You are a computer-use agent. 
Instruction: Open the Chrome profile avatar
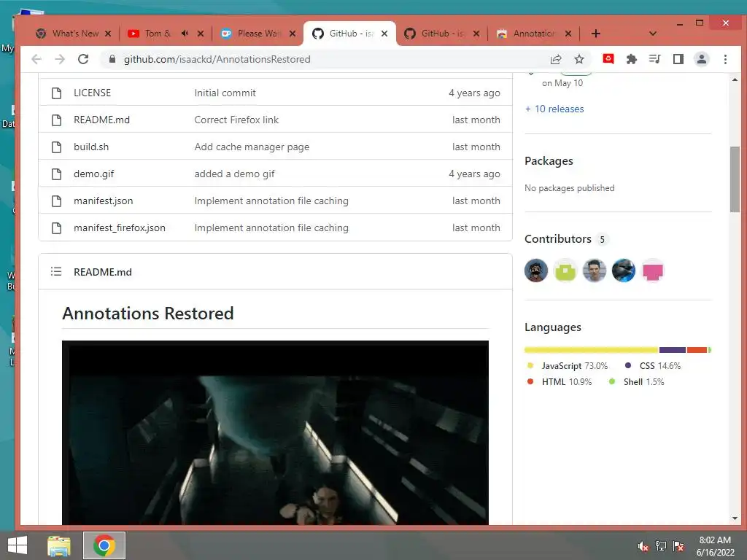tap(701, 59)
